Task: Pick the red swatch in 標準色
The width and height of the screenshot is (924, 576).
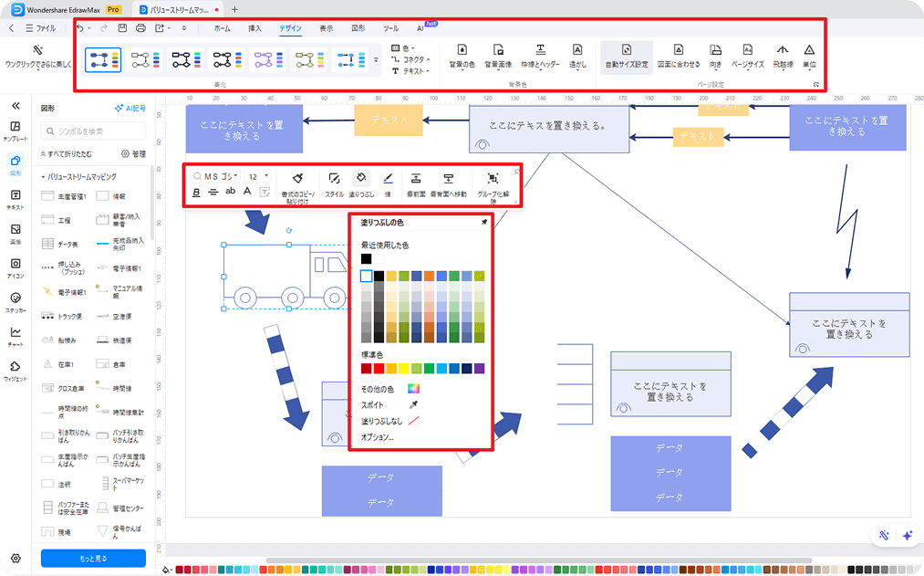Action: click(x=367, y=369)
